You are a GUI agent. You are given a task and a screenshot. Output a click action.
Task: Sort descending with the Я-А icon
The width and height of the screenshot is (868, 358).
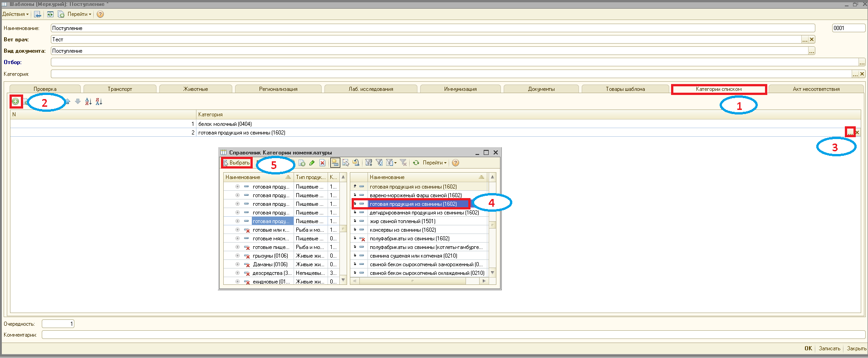(x=99, y=101)
